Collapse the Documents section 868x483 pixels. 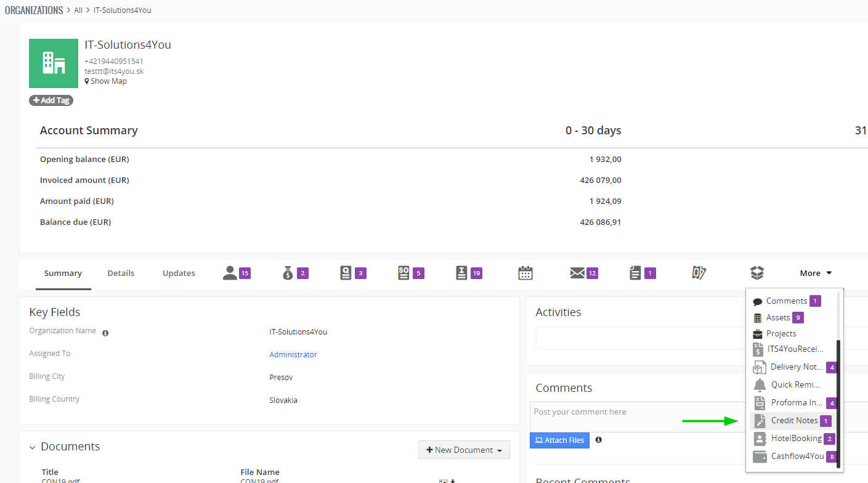click(x=32, y=447)
